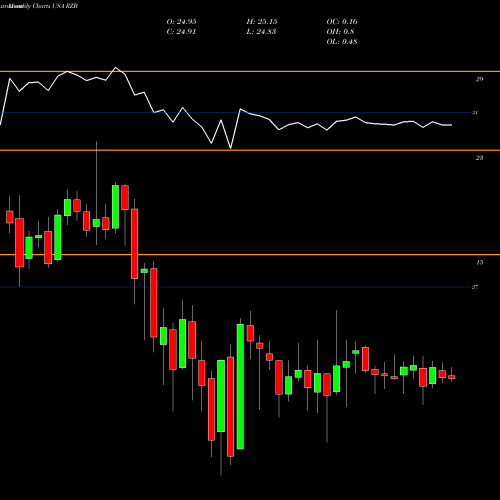
Task: Select the OL: 0.48 reading
Action: pyautogui.click(x=342, y=42)
